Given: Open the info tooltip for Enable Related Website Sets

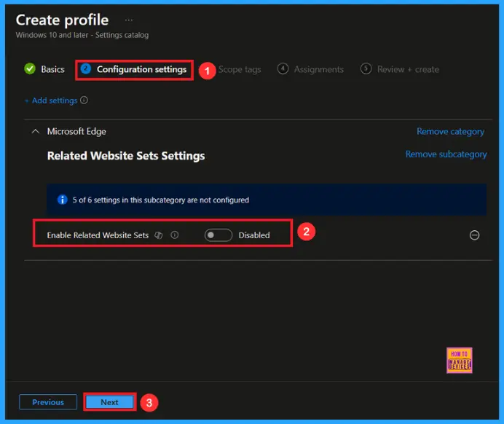Looking at the screenshot, I should coord(175,235).
